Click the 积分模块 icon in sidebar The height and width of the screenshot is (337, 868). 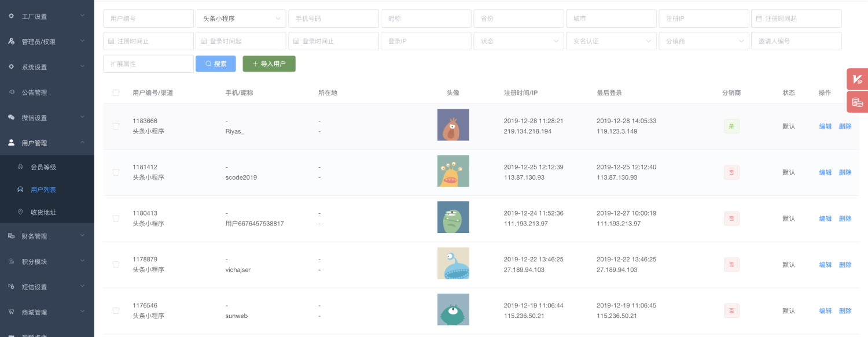(x=11, y=261)
